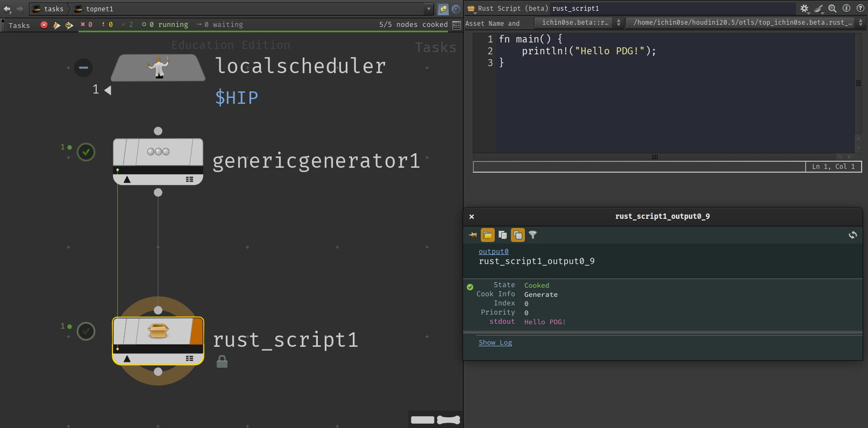Go back in network path history
Image resolution: width=868 pixels, height=428 pixels.
coord(7,9)
